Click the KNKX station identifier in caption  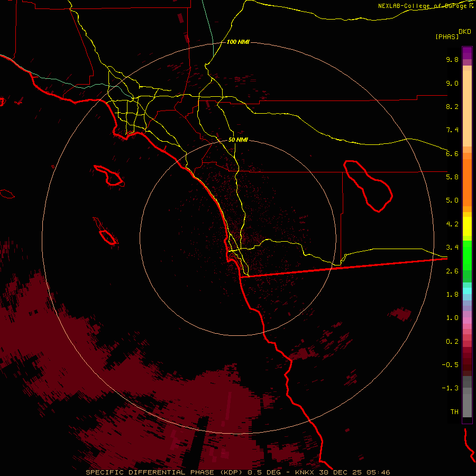point(305,472)
